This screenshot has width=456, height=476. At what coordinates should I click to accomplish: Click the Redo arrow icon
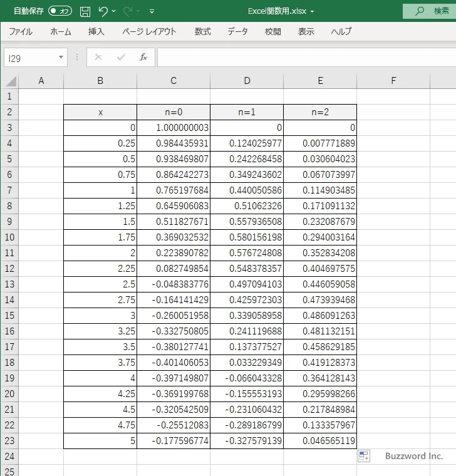pos(128,11)
